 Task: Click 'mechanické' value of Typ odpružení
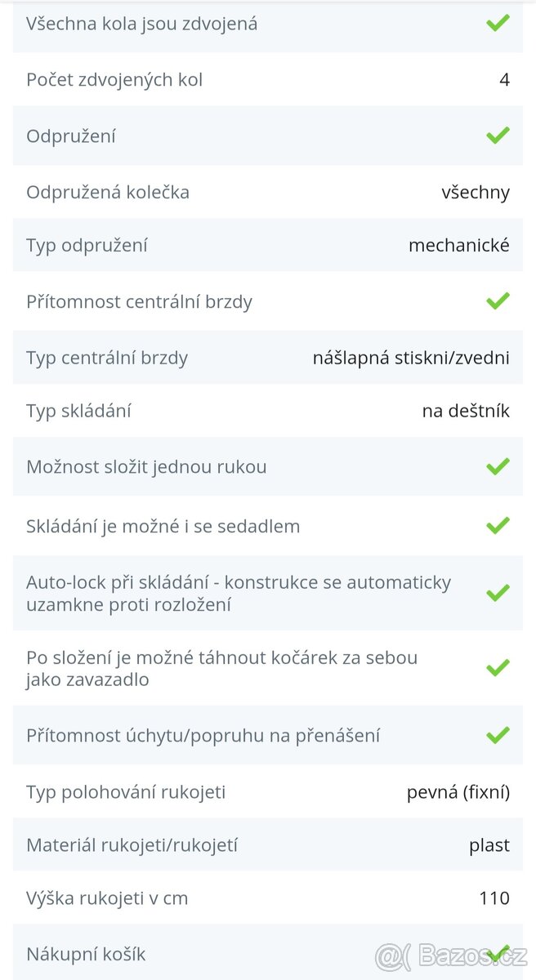[459, 245]
